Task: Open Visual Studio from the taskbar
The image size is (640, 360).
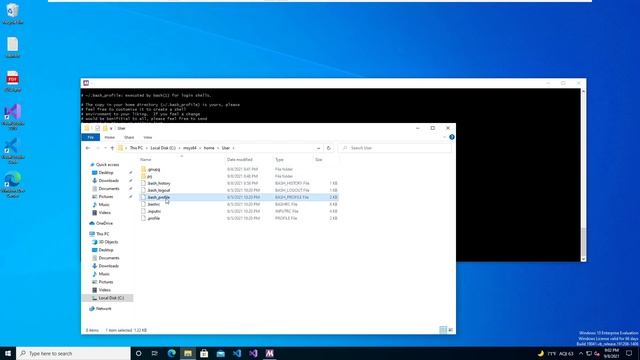Action: pyautogui.click(x=253, y=353)
